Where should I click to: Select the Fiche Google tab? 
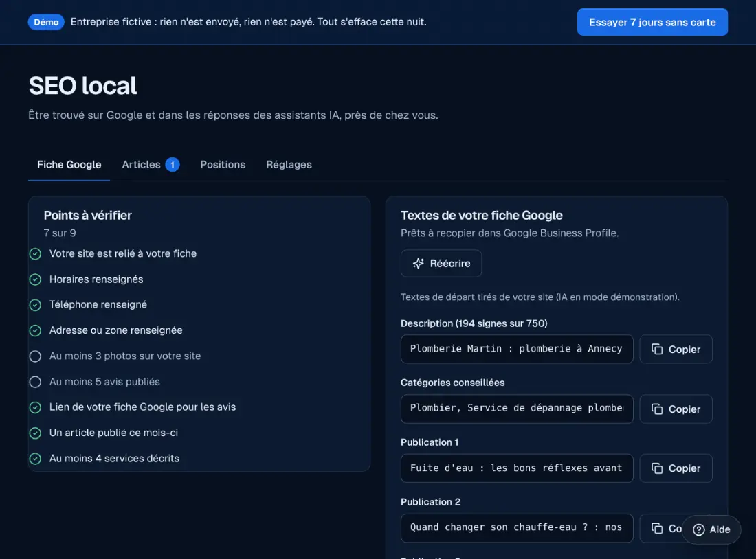(x=69, y=165)
